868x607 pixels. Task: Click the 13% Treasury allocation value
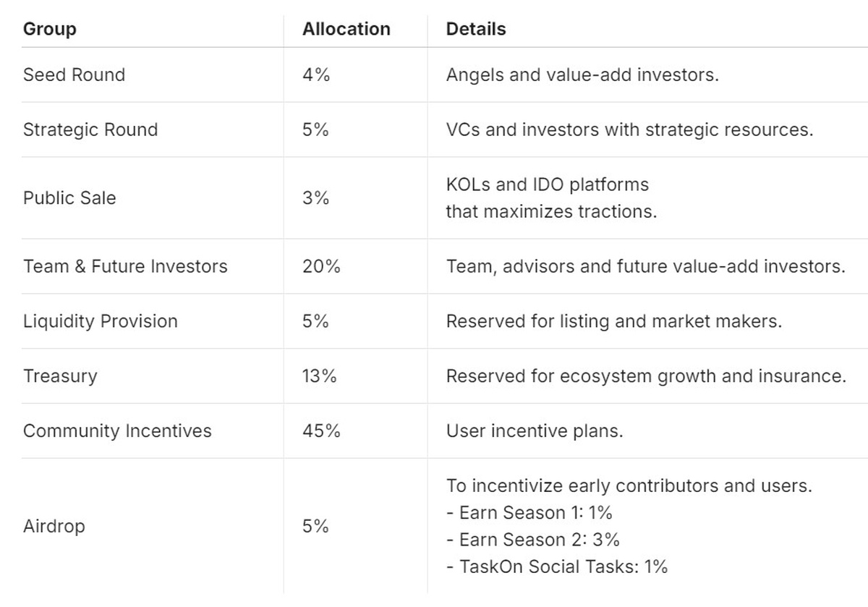point(320,376)
